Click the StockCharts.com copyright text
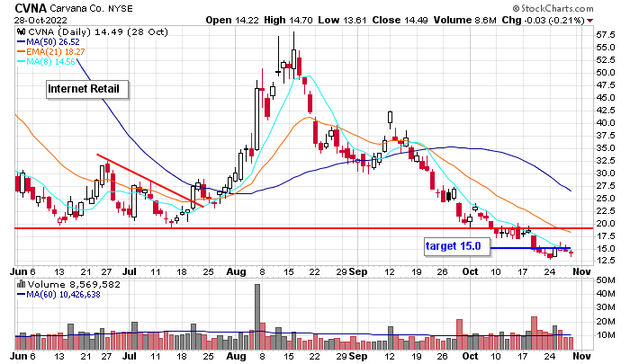Viewport: 630px width, 364px height. coord(553,8)
